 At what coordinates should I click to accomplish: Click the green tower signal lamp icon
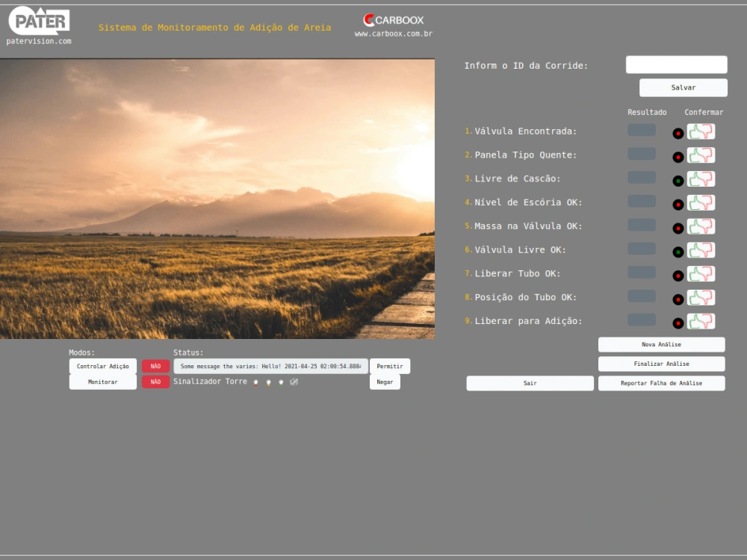pos(281,382)
